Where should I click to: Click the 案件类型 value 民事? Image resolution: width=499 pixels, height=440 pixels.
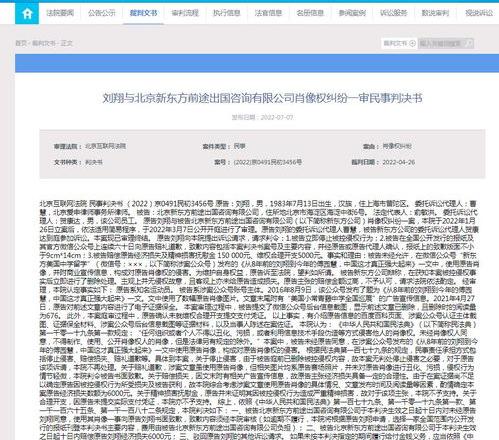239,146
